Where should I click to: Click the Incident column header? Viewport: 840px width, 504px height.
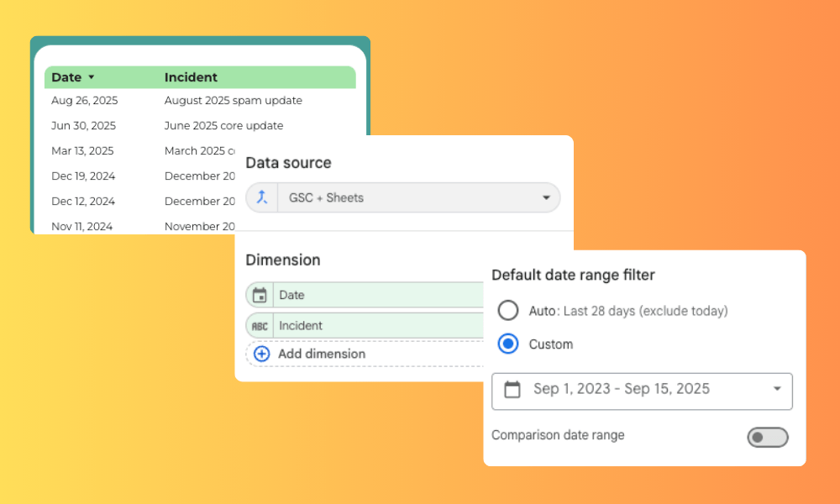click(x=191, y=77)
